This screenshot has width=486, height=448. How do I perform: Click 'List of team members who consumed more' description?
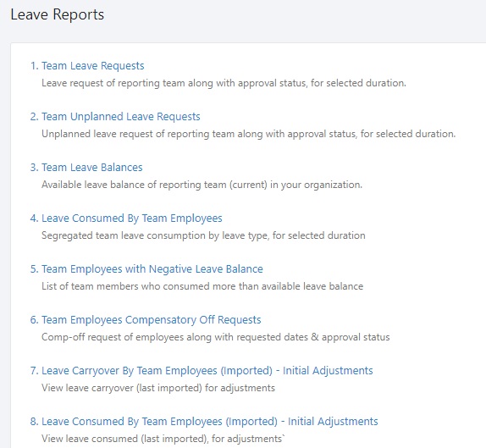click(202, 286)
